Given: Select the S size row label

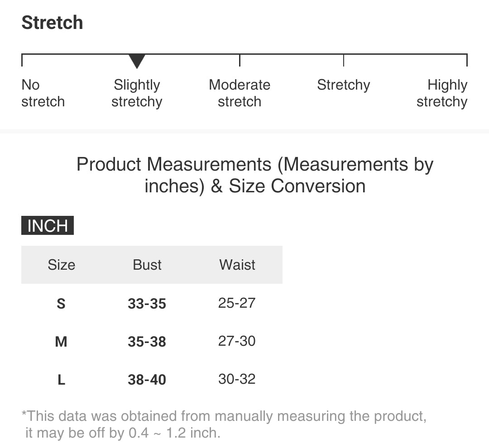Looking at the screenshot, I should pyautogui.click(x=61, y=304).
